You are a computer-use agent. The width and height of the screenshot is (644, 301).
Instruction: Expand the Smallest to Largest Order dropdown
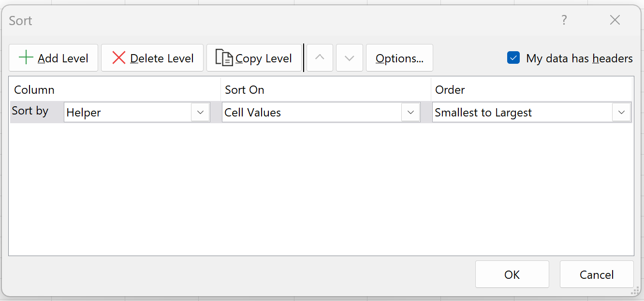pyautogui.click(x=621, y=112)
